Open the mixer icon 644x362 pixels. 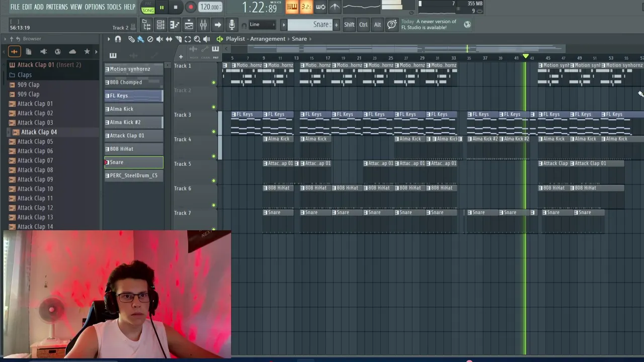click(x=203, y=25)
